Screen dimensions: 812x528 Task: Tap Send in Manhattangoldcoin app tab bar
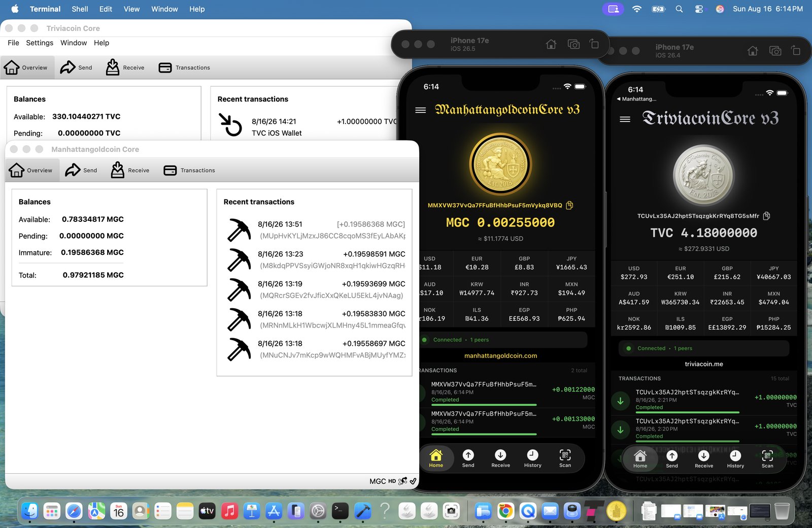(x=468, y=458)
